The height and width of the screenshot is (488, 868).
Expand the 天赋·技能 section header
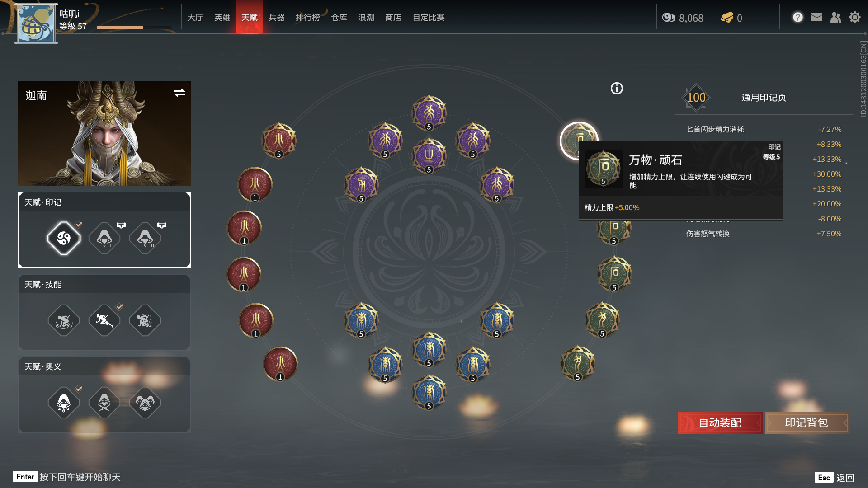point(104,284)
